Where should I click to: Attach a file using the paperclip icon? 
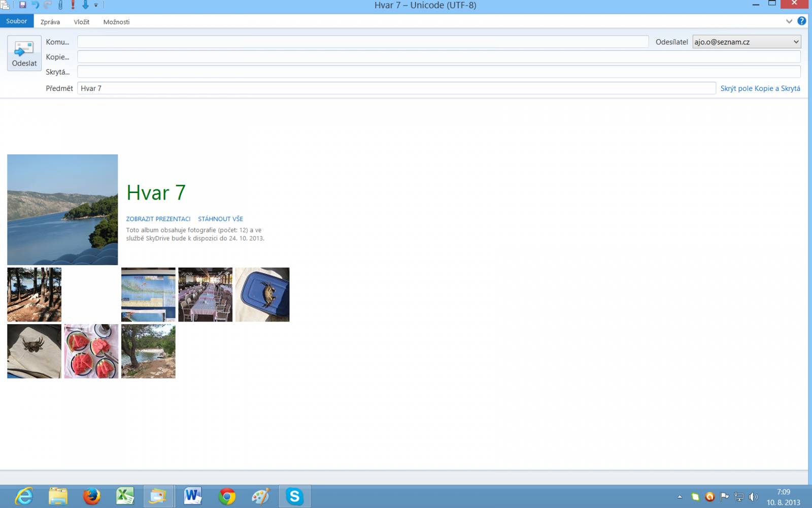[60, 5]
